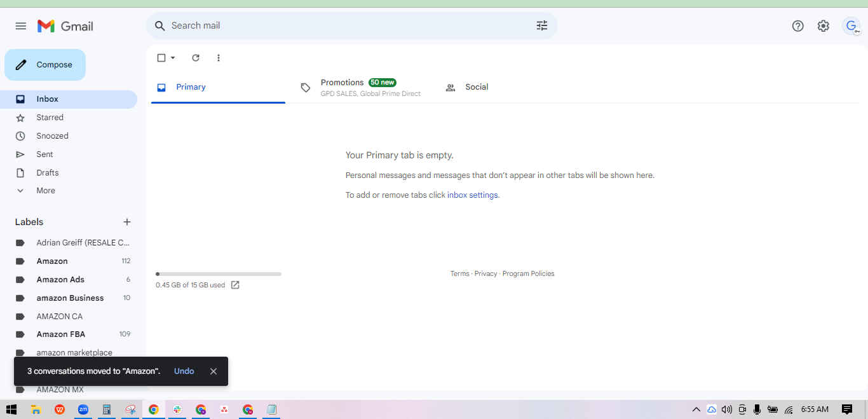Open the inbox settings link
The image size is (868, 419).
pos(473,195)
